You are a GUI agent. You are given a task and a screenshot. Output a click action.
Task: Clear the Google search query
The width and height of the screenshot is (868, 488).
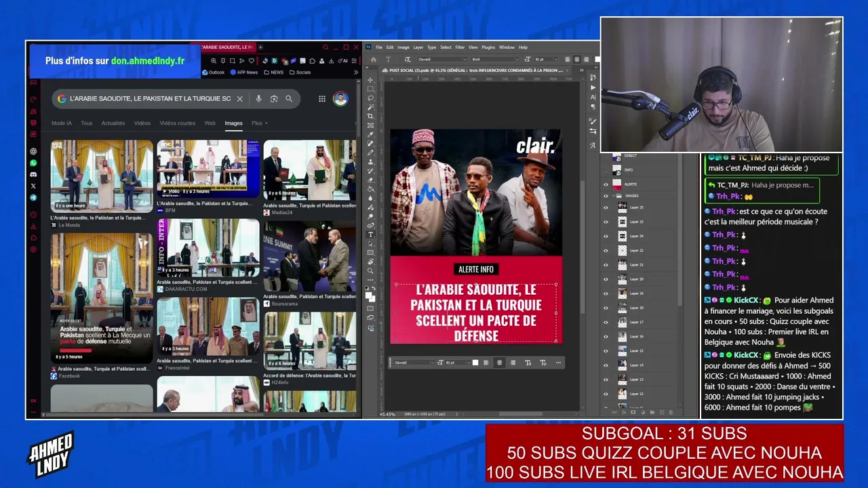239,99
